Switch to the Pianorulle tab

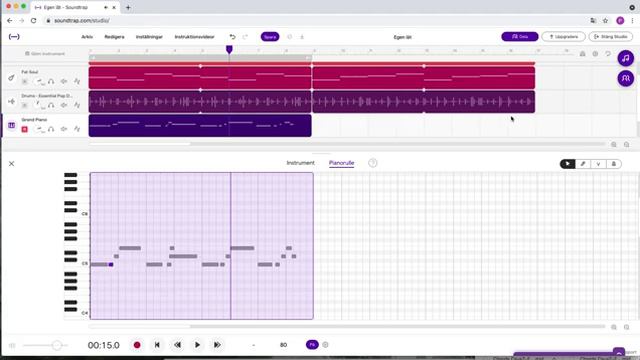coord(342,163)
